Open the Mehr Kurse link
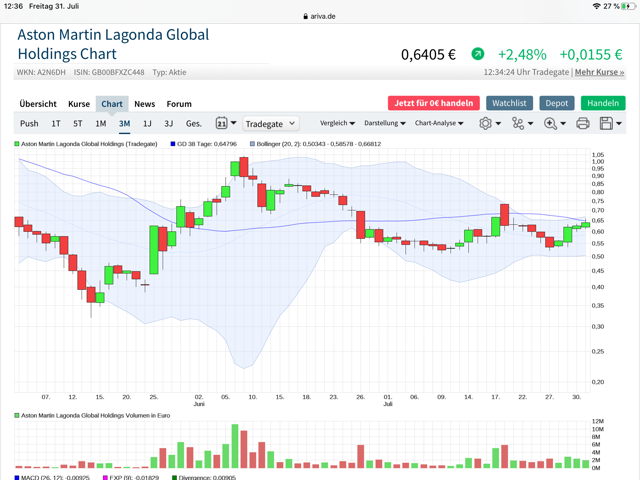The image size is (640, 480). 599,72
